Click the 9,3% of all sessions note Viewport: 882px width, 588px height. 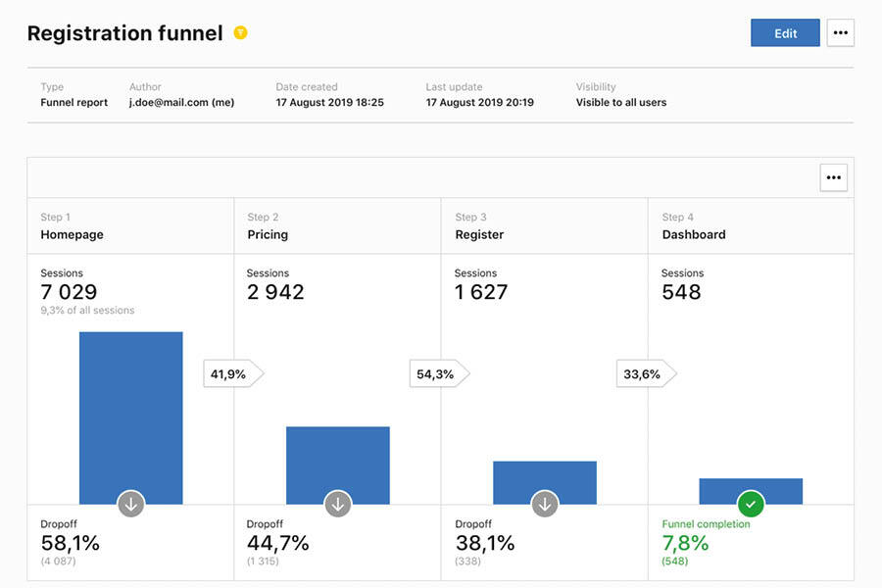click(x=87, y=310)
